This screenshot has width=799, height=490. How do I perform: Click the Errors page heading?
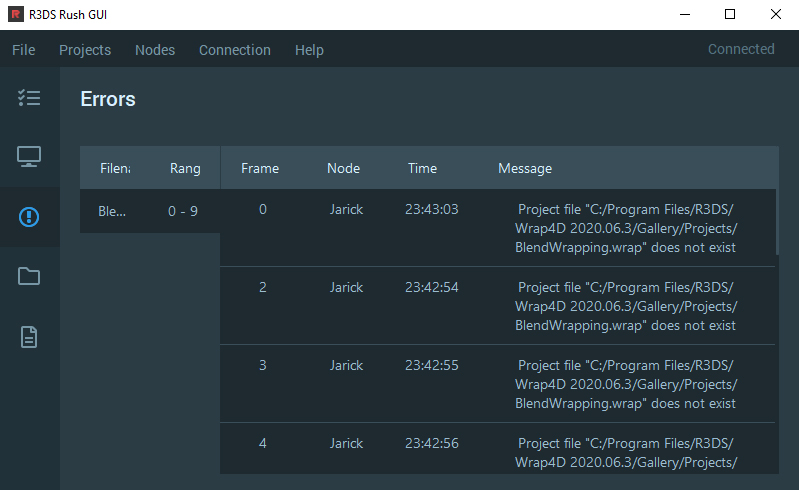pyautogui.click(x=108, y=99)
